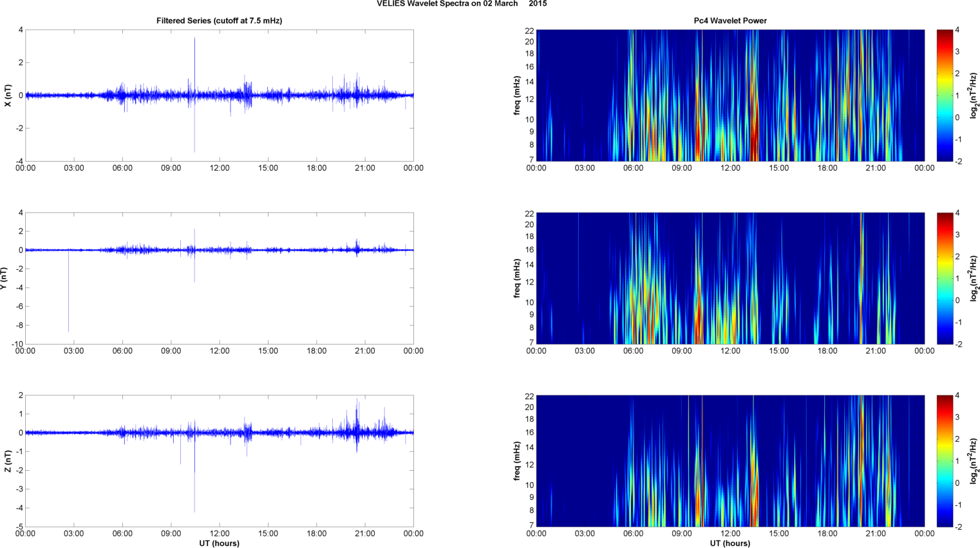Click the colorbar beside the bottom spectrogram
This screenshot has height=548, width=980.
[x=945, y=461]
